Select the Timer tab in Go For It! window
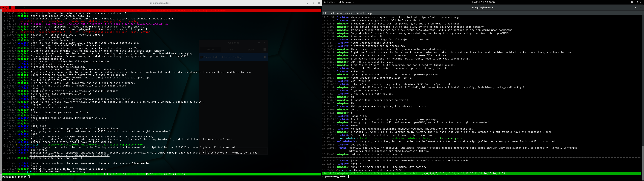This screenshot has width=644, height=181. click(230, 49)
